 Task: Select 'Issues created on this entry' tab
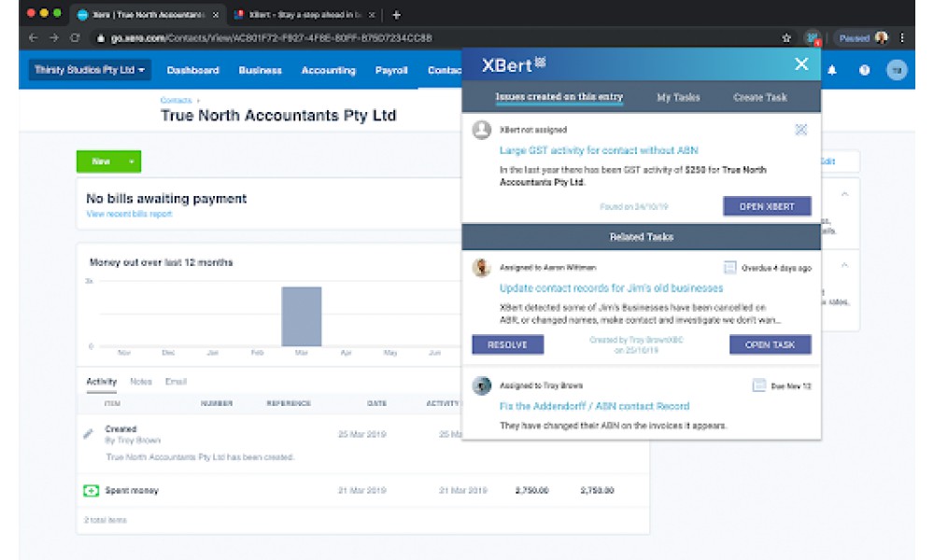coord(559,97)
